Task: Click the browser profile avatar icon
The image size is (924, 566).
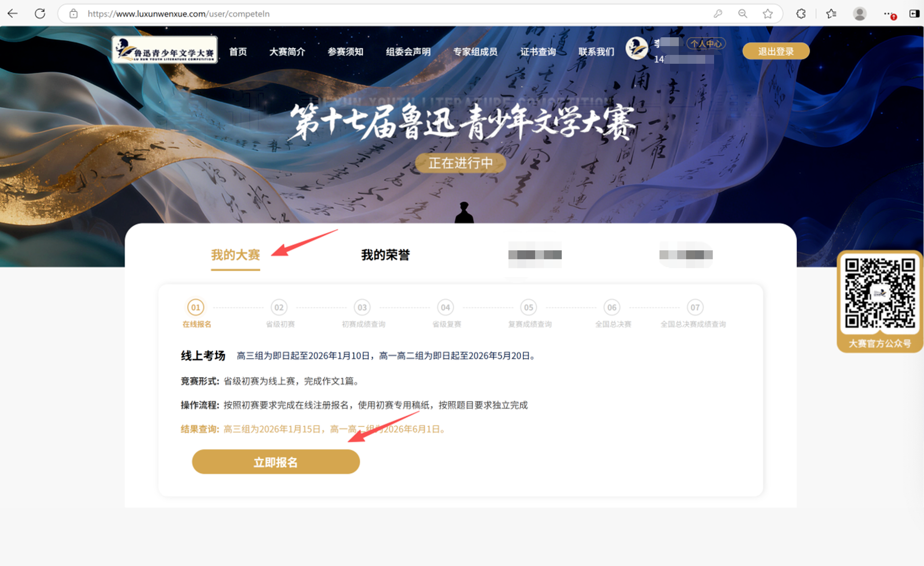Action: pos(860,14)
